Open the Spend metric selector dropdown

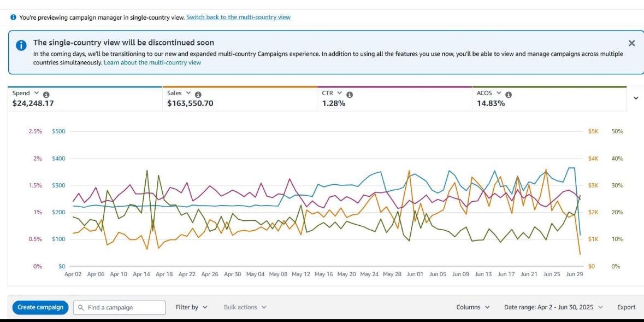[x=37, y=93]
